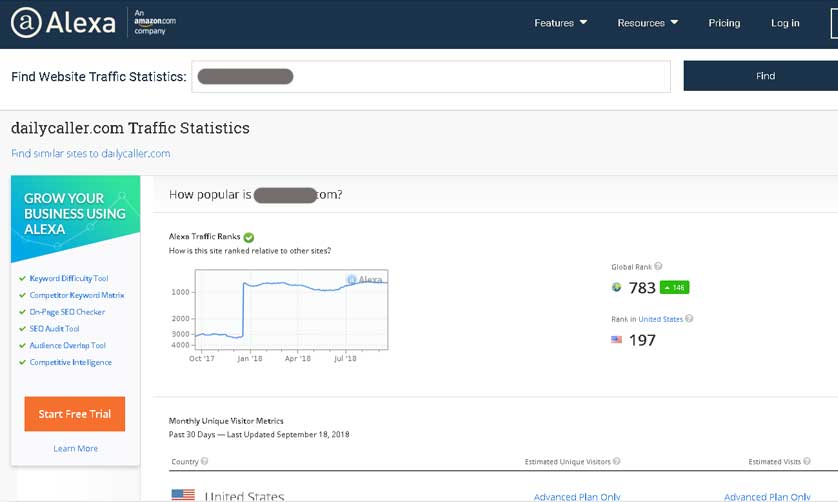Open the Resources dropdown menu
Screen dimensions: 838x502
point(647,23)
